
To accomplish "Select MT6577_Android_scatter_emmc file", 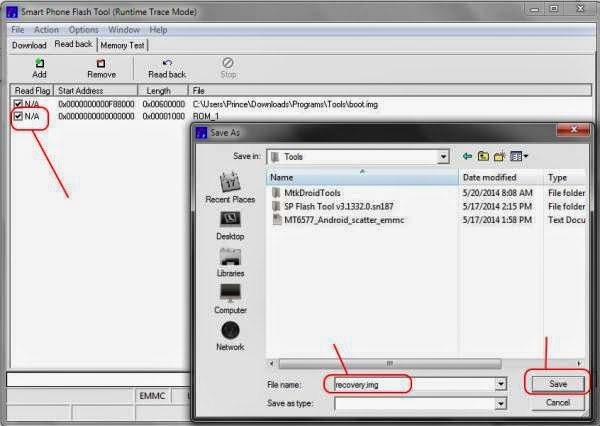I will (x=338, y=220).
